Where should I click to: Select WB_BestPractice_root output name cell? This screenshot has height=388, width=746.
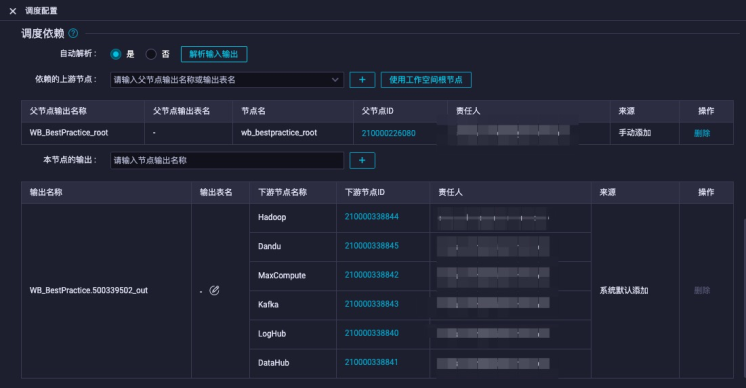tap(69, 133)
